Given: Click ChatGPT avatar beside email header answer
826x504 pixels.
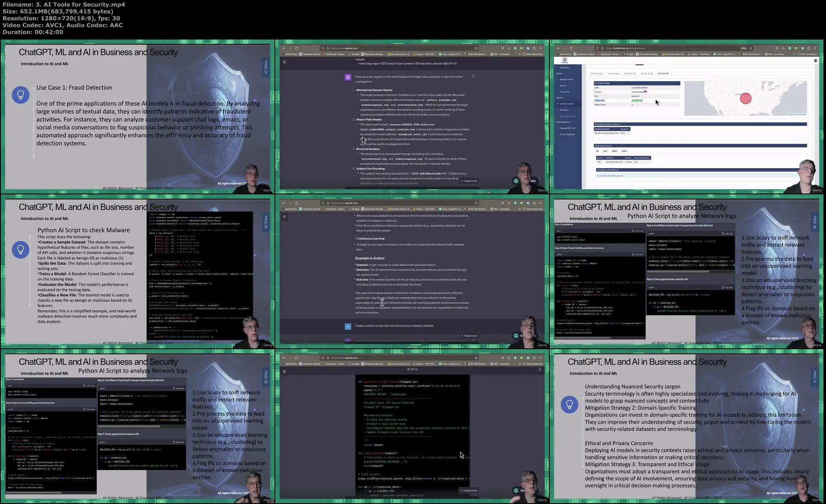Looking at the screenshot, I should [348, 77].
